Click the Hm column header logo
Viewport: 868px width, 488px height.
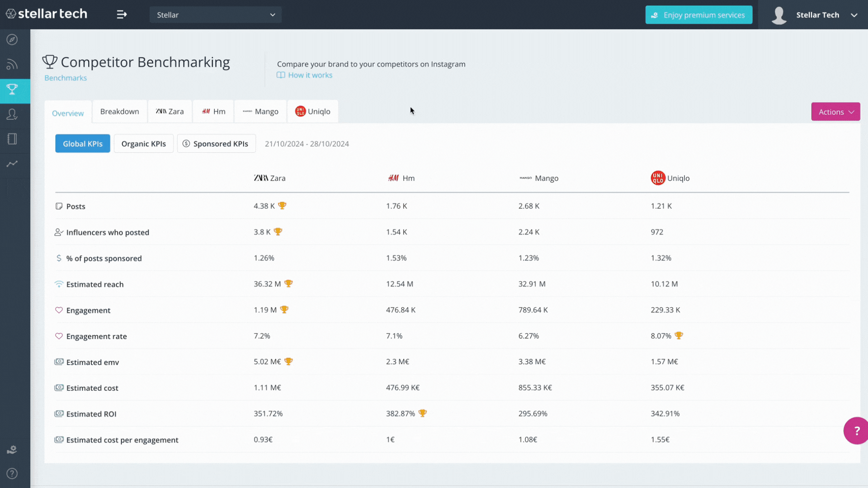pos(393,178)
